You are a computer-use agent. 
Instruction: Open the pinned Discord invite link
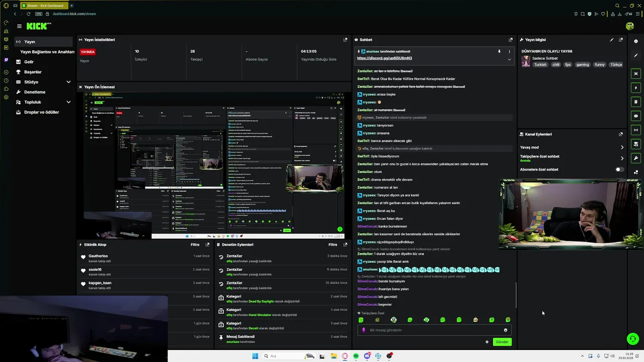point(384,58)
